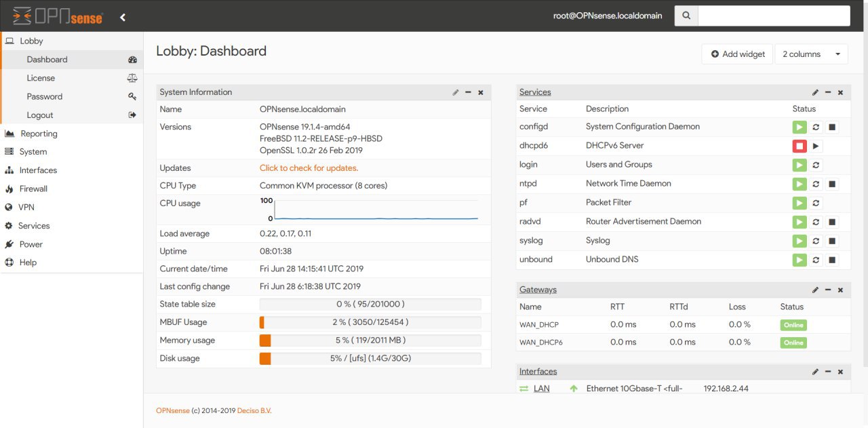Click unbound green running status icon
Image resolution: width=868 pixels, height=428 pixels.
[800, 260]
